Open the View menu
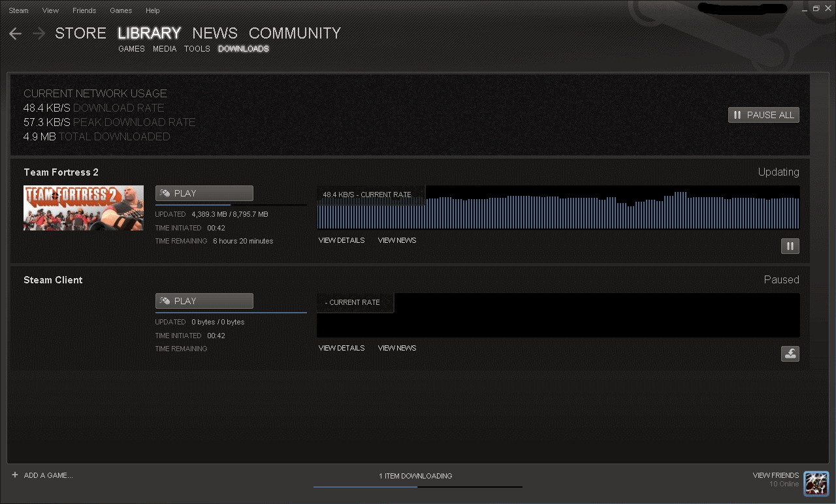This screenshot has height=504, width=836. [x=50, y=10]
